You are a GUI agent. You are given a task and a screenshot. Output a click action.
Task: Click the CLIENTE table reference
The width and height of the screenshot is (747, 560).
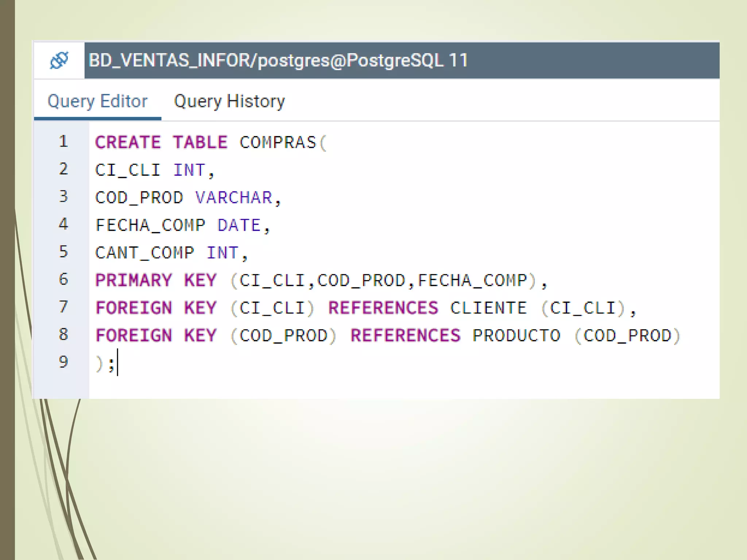coord(488,308)
